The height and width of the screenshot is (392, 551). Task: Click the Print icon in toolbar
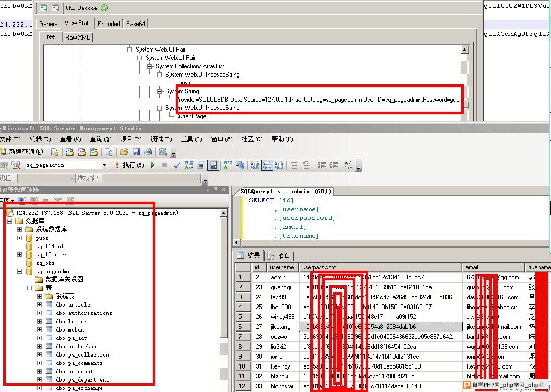point(148,152)
